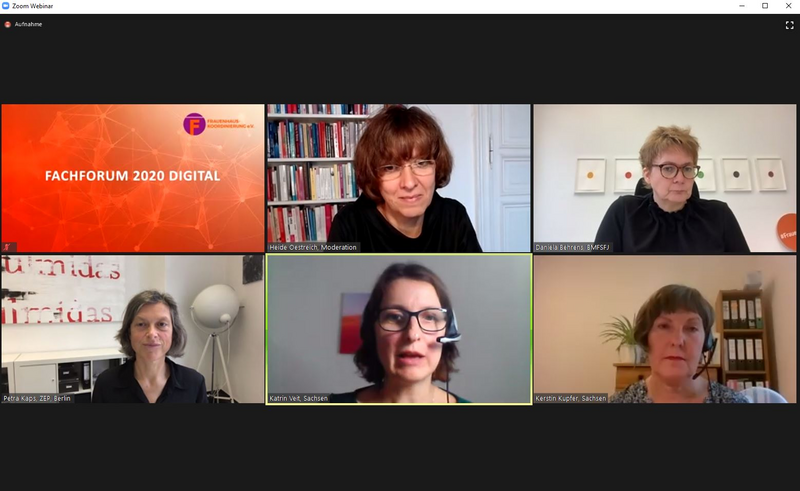Click the muted microphone icon on Fachforum tile
The height and width of the screenshot is (491, 800).
point(7,247)
